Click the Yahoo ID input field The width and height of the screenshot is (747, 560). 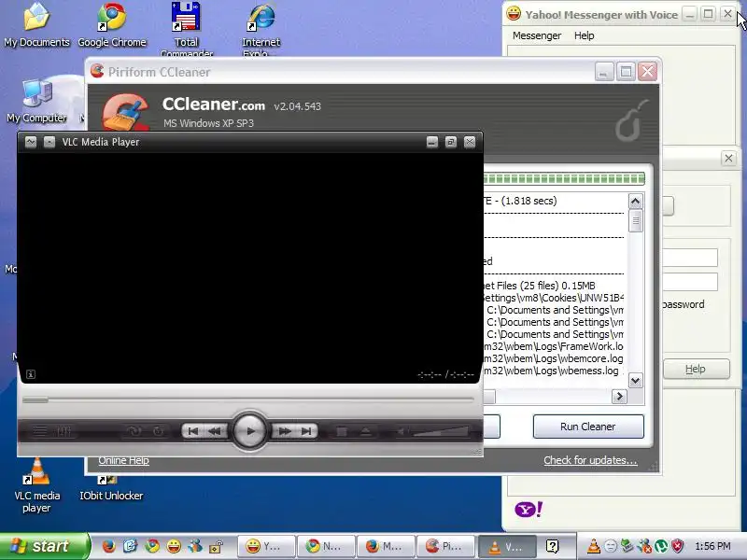690,258
